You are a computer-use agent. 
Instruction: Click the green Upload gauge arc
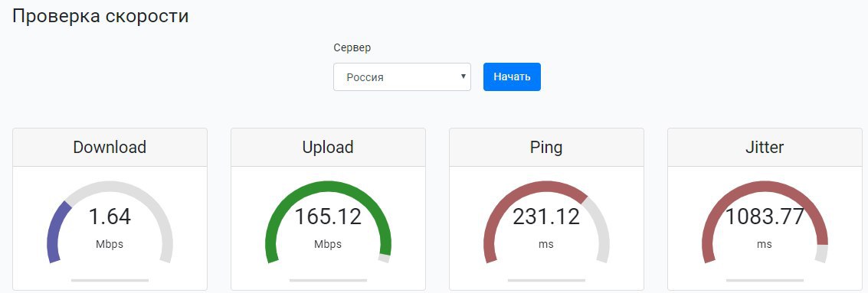pos(328,186)
